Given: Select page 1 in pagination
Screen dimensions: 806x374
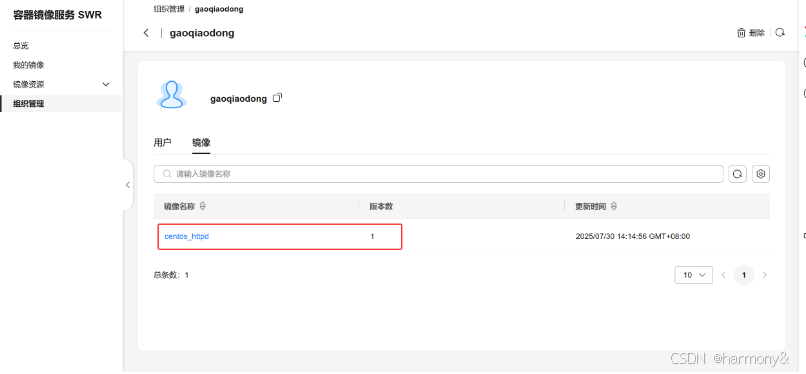Looking at the screenshot, I should click(x=744, y=275).
